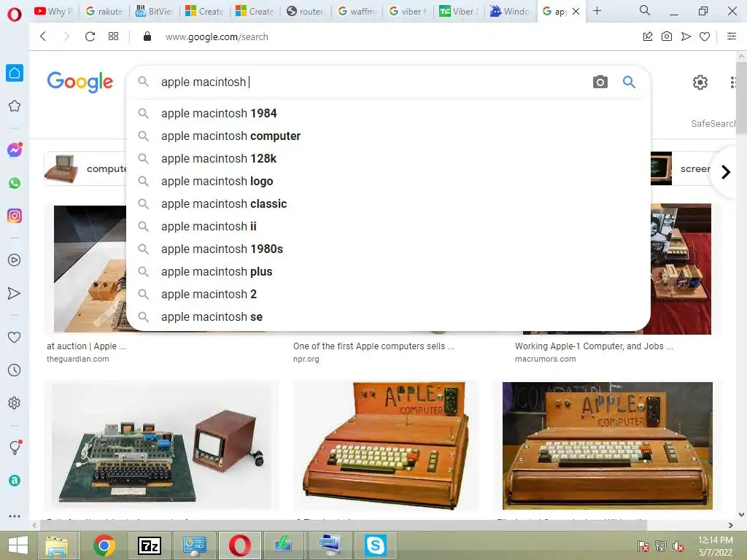Open 'Working Apple-1 Computer, and Jobs' result

coord(594,346)
